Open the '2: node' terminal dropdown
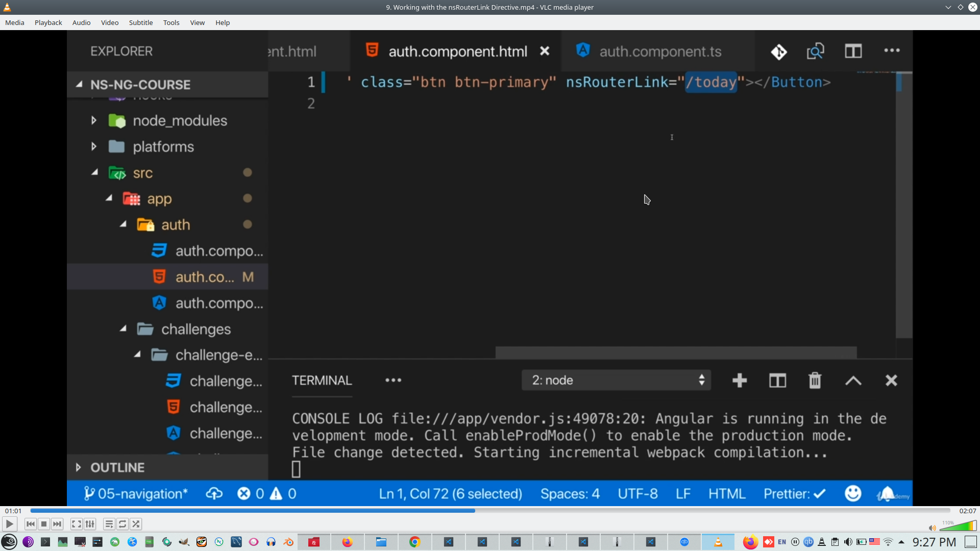Image resolution: width=980 pixels, height=551 pixels. (616, 381)
